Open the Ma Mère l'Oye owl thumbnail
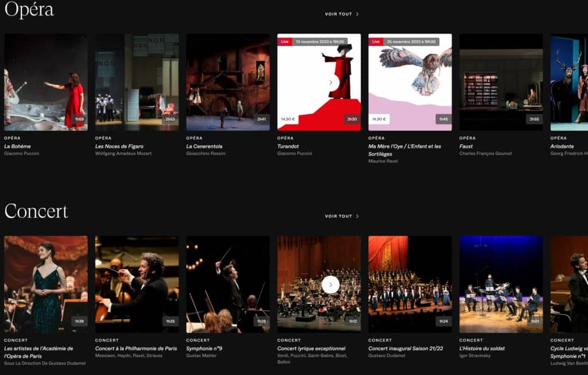This screenshot has width=588, height=375. pyautogui.click(x=410, y=82)
